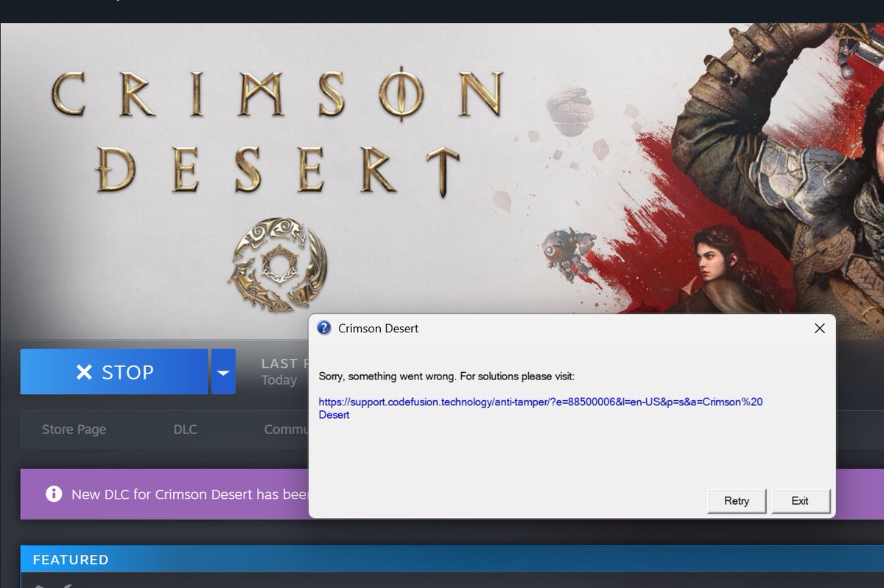
Task: Click the Today last-played text
Action: click(x=279, y=380)
